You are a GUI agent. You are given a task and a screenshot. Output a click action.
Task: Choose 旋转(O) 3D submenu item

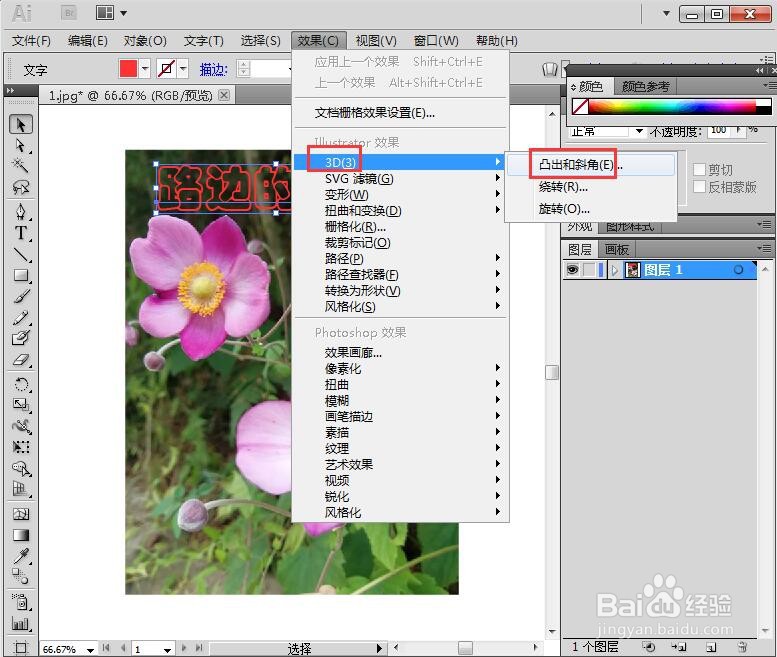591,209
